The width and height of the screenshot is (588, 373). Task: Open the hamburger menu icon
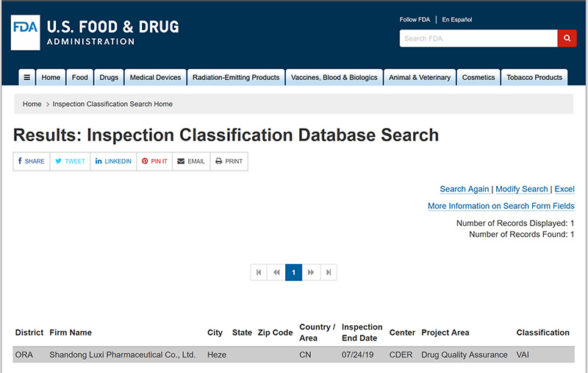(x=26, y=77)
